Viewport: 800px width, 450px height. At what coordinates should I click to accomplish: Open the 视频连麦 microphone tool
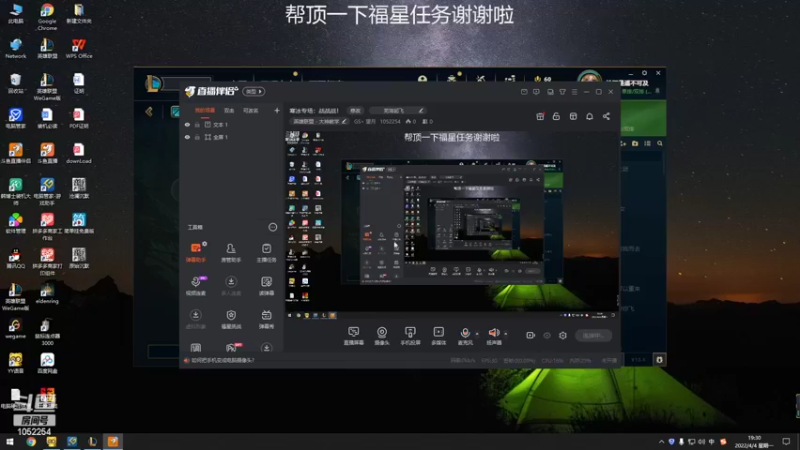pos(196,286)
